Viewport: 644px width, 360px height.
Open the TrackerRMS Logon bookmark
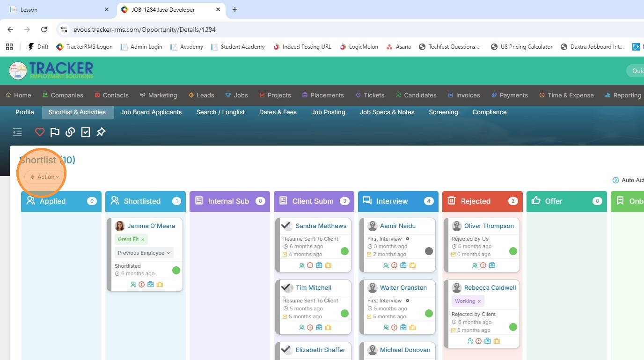(84, 47)
